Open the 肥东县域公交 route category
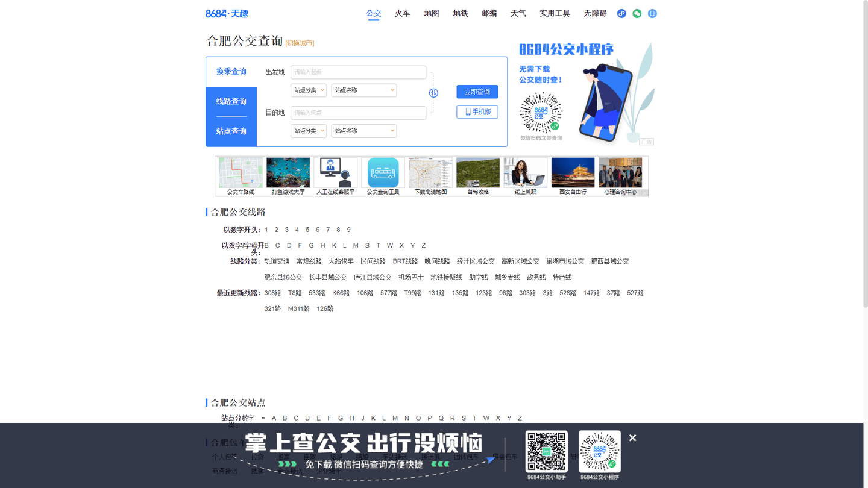Screen dimensions: 868x488 click(283, 277)
